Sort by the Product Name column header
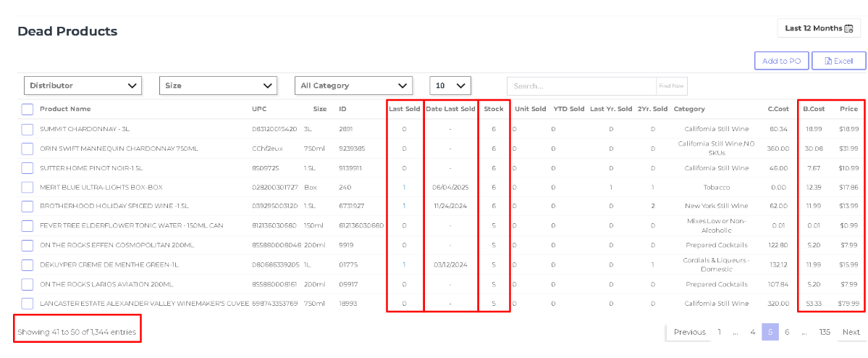This screenshot has width=868, height=358. point(65,109)
